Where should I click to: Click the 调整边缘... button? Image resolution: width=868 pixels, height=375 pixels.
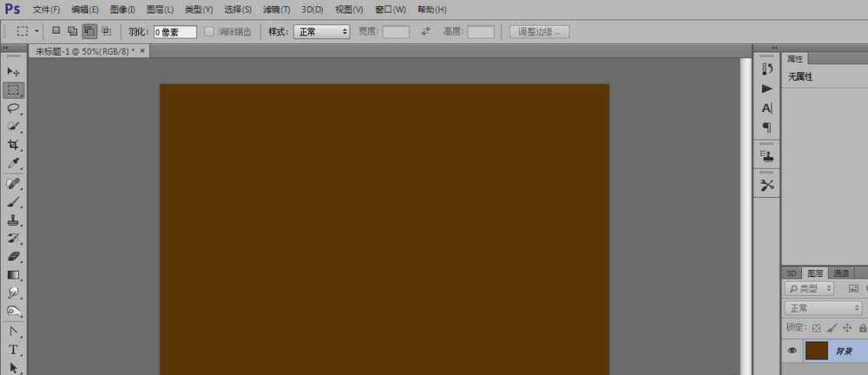539,31
